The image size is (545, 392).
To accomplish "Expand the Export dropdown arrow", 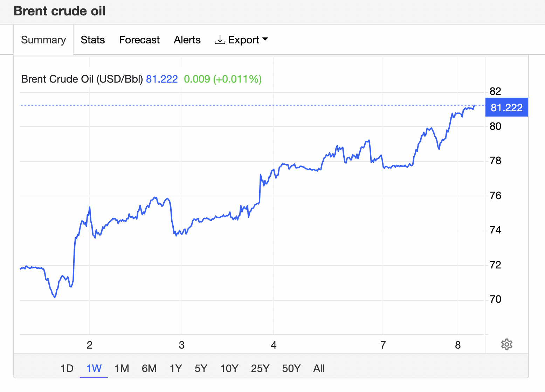I will (265, 39).
